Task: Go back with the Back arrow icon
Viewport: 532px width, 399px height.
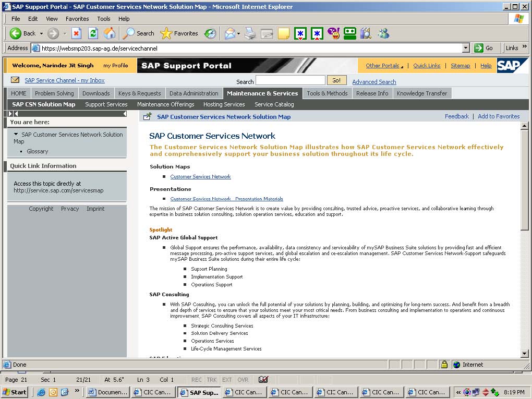Action: 15,33
